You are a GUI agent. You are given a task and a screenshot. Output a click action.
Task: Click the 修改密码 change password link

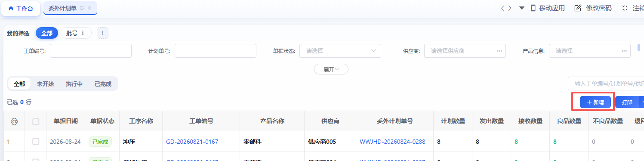pyautogui.click(x=593, y=8)
